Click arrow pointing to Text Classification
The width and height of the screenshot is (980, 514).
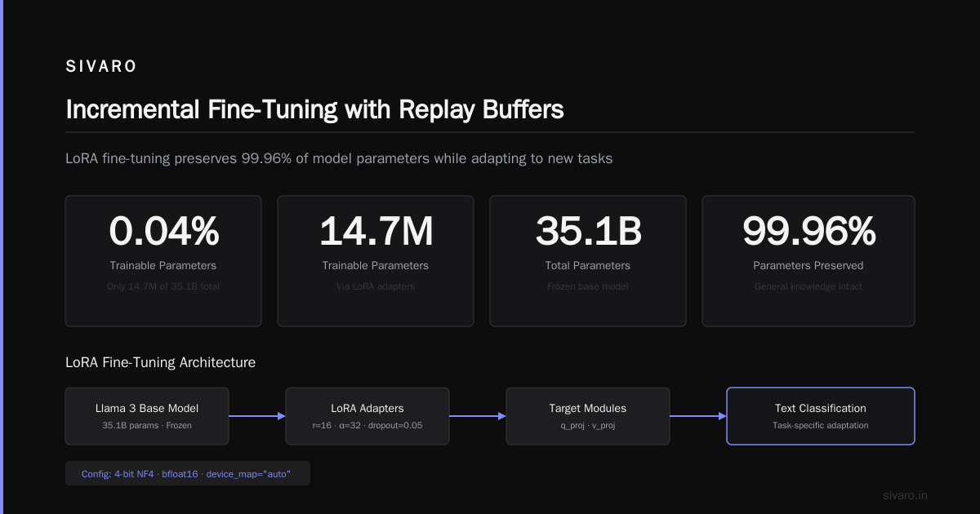pyautogui.click(x=698, y=416)
